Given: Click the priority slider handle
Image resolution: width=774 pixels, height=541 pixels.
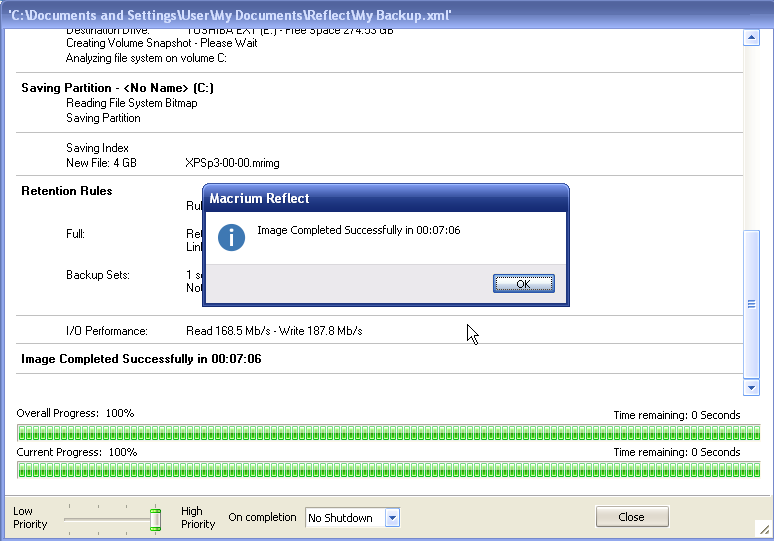Looking at the screenshot, I should [x=155, y=519].
